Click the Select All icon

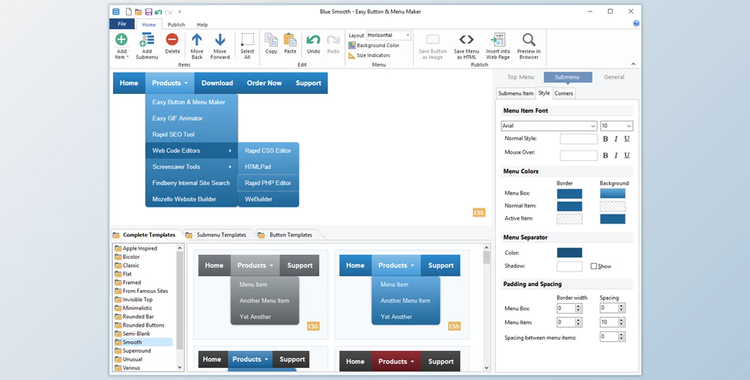pos(247,40)
